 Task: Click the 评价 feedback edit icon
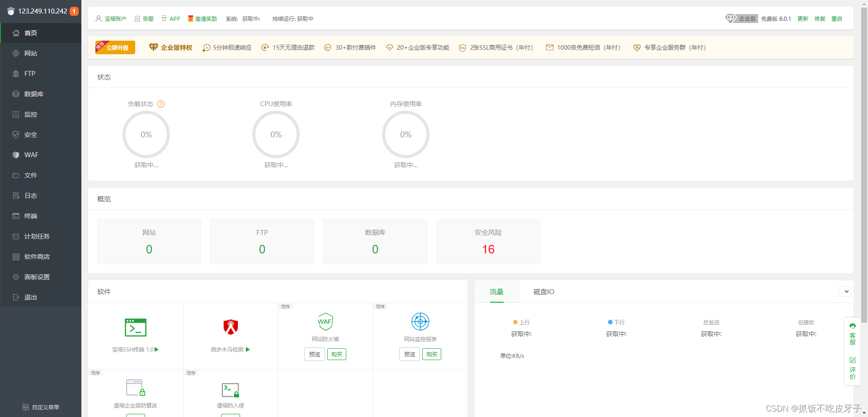pos(853,360)
